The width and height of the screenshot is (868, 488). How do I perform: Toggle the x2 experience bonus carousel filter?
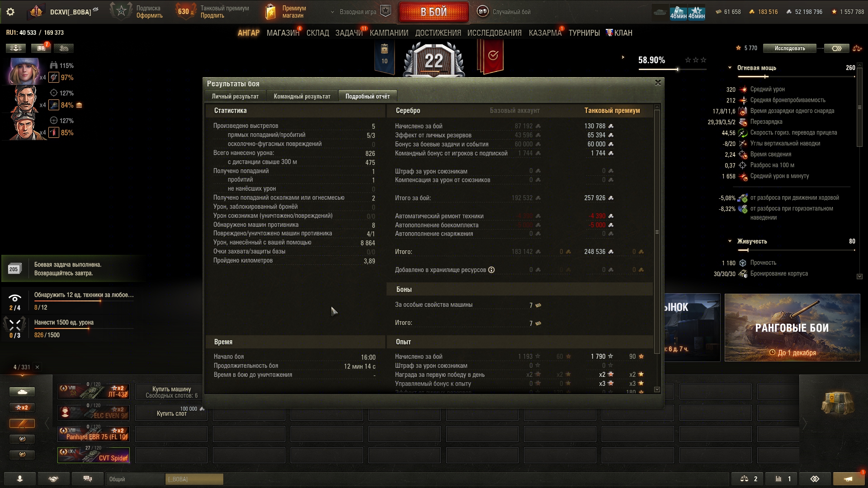[22, 408]
